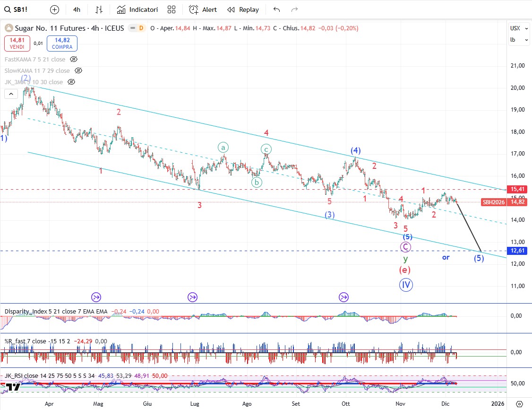Redo the chart action

[x=294, y=10]
